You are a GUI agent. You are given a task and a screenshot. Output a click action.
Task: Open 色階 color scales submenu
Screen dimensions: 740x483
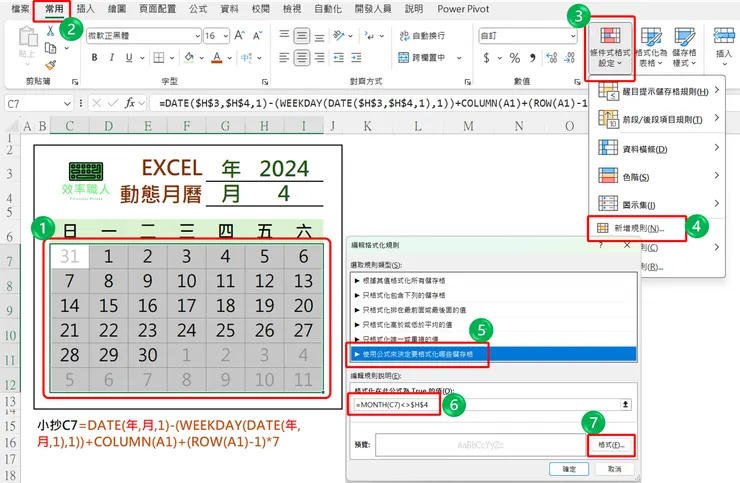[657, 177]
